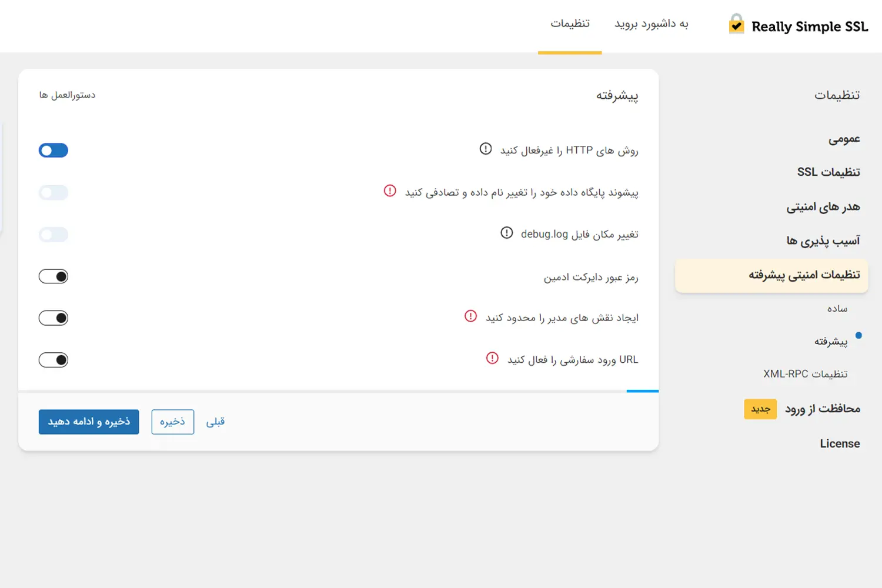Click warning icon beside URL ورود سفارشی

(x=493, y=358)
